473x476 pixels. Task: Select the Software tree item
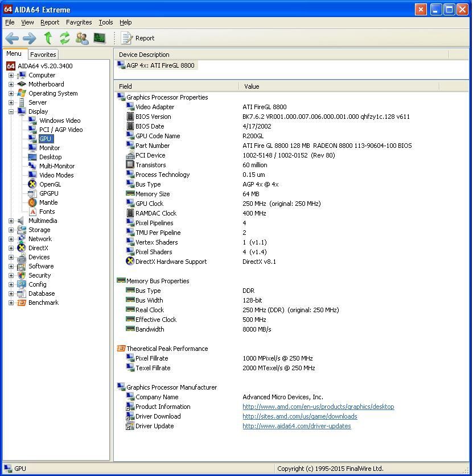[x=41, y=266]
